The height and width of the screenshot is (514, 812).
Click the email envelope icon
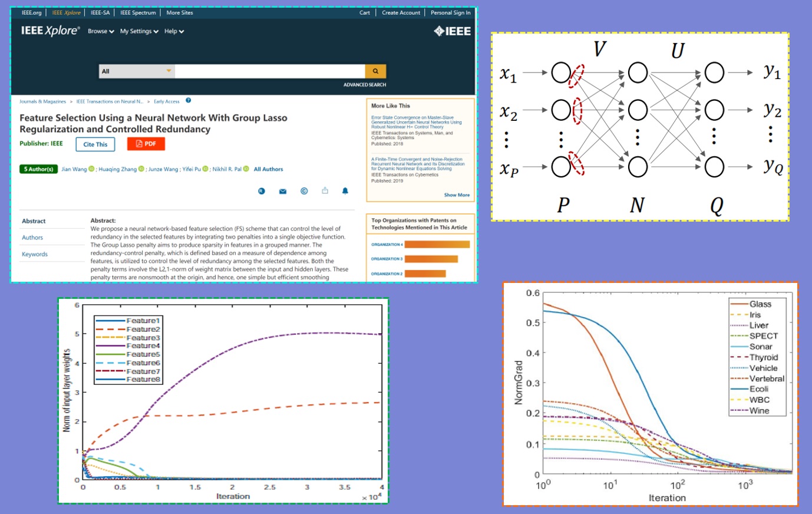tap(283, 191)
